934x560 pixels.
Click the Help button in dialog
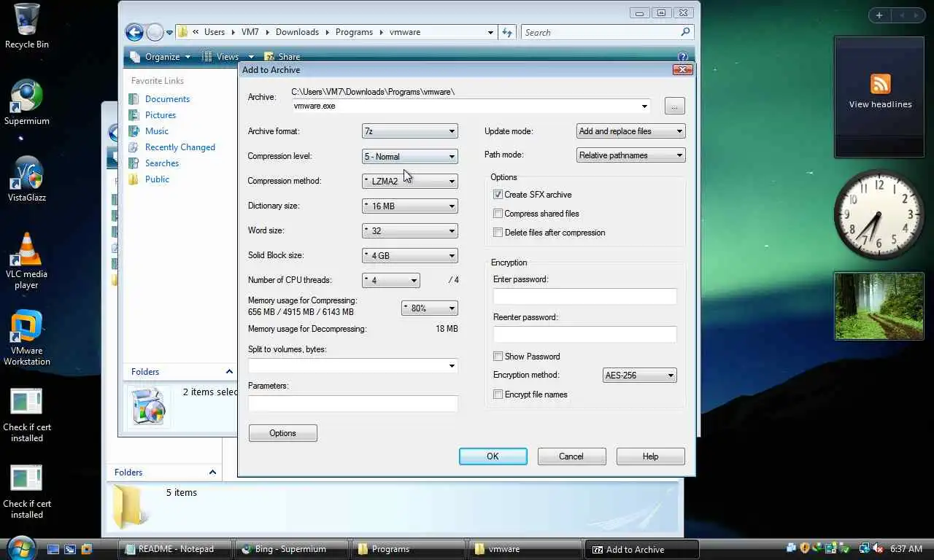coord(650,456)
